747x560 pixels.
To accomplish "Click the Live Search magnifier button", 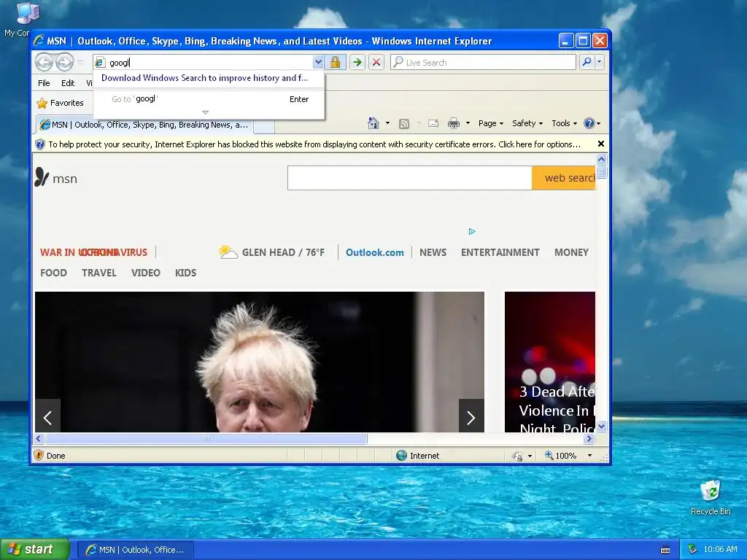I will coord(587,62).
